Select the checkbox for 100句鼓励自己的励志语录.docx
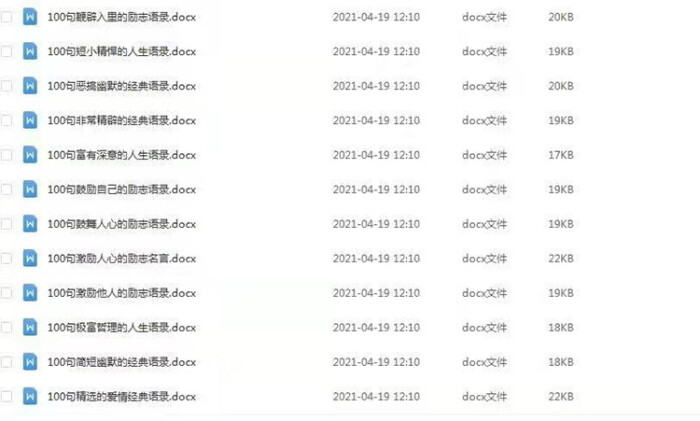 coord(6,189)
